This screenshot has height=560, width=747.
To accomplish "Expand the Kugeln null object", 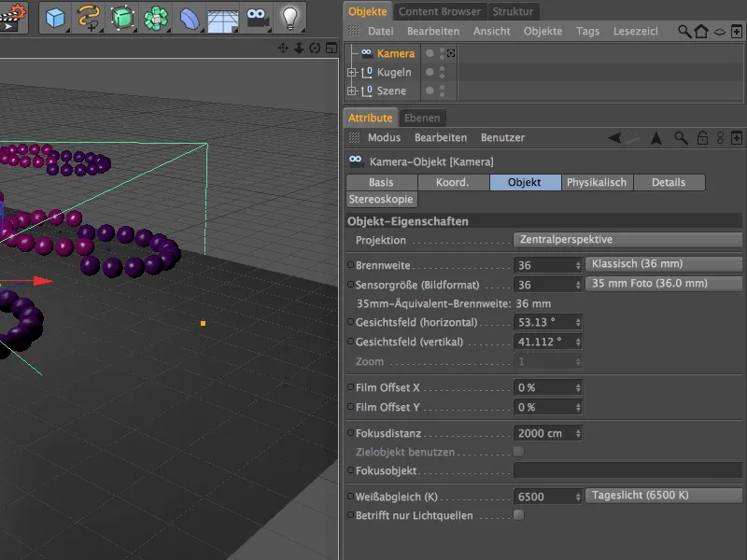I will (352, 73).
